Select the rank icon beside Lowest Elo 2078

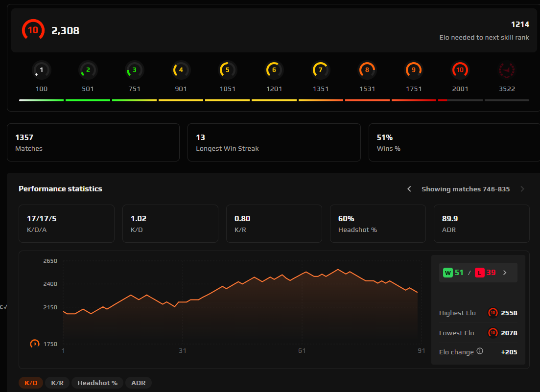tap(493, 333)
